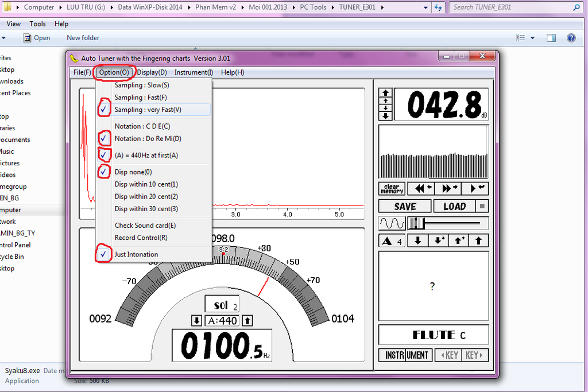Select Notation : C D E(C) option
The width and height of the screenshot is (588, 392).
pos(142,126)
